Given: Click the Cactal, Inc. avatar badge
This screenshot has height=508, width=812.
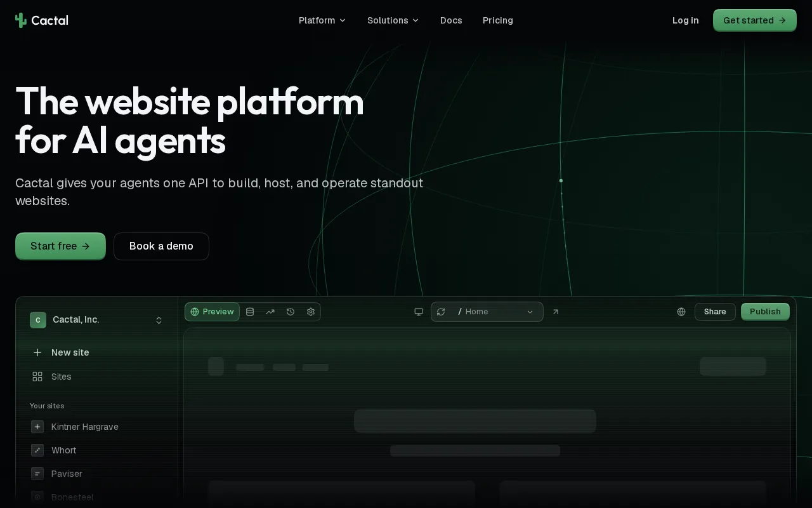Looking at the screenshot, I should (x=38, y=320).
